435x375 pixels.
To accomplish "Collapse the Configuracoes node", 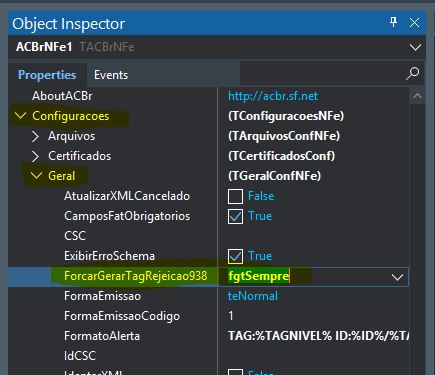I will (21, 116).
